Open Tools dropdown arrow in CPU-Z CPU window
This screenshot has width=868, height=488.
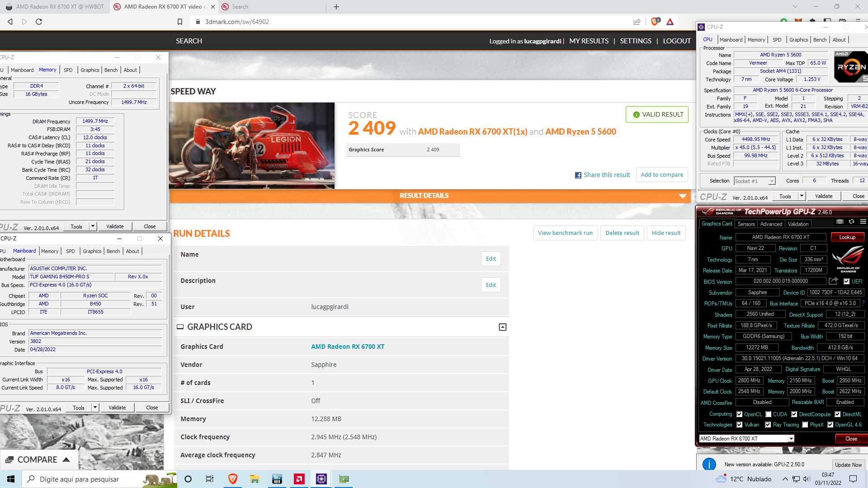coord(802,196)
